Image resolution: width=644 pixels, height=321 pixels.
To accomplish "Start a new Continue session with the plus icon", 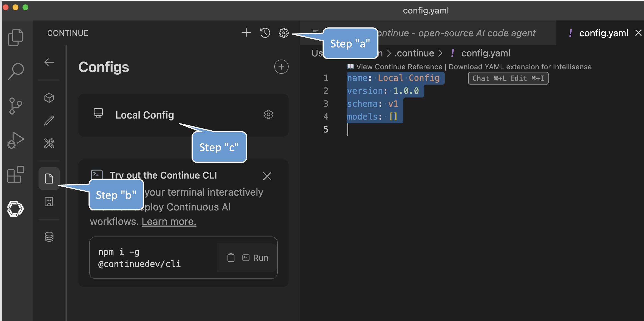I will [x=246, y=33].
